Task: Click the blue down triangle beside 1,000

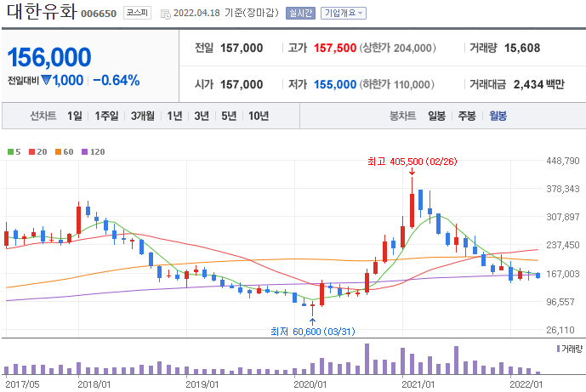Action: 46,80
